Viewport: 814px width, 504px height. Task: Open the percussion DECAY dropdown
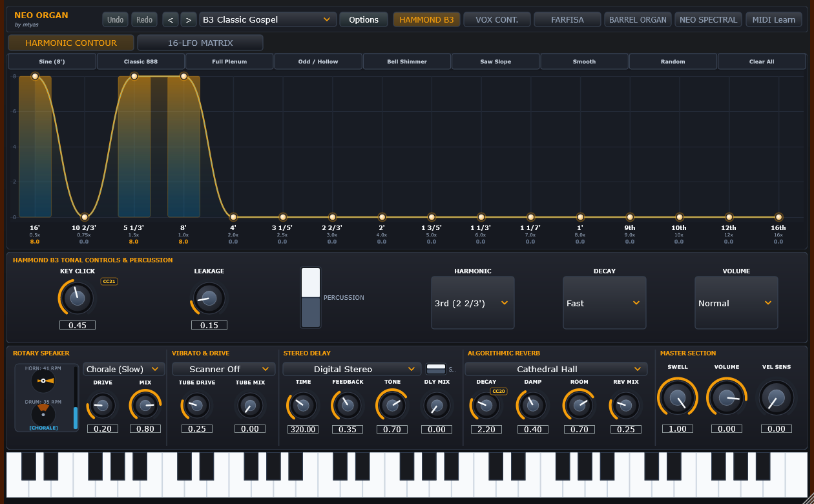pos(605,303)
